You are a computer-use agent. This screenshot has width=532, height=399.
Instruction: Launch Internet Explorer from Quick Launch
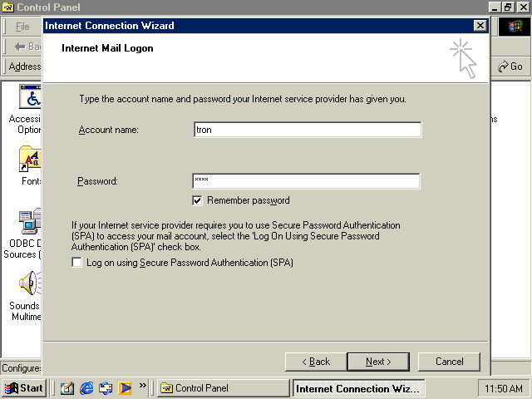(x=86, y=388)
